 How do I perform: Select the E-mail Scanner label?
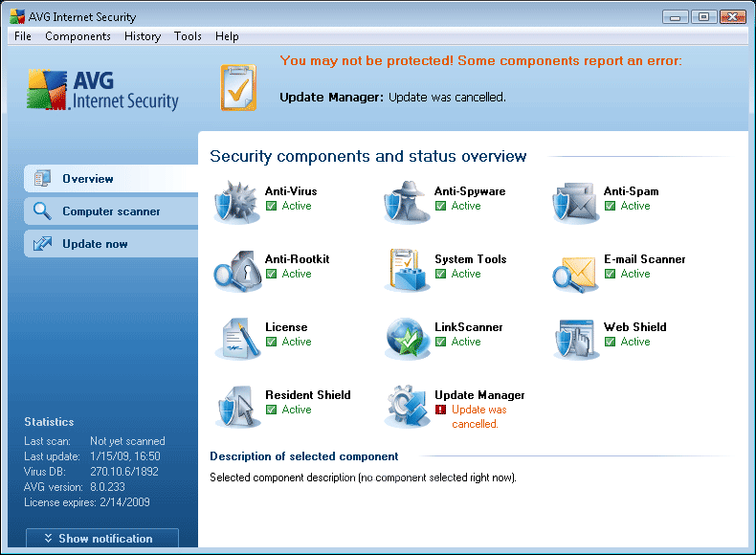644,259
